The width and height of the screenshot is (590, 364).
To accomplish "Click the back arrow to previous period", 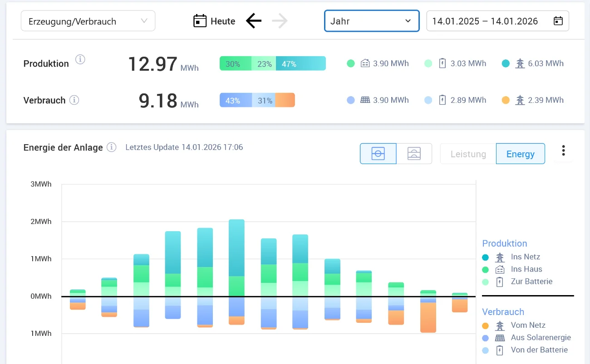I will point(254,21).
